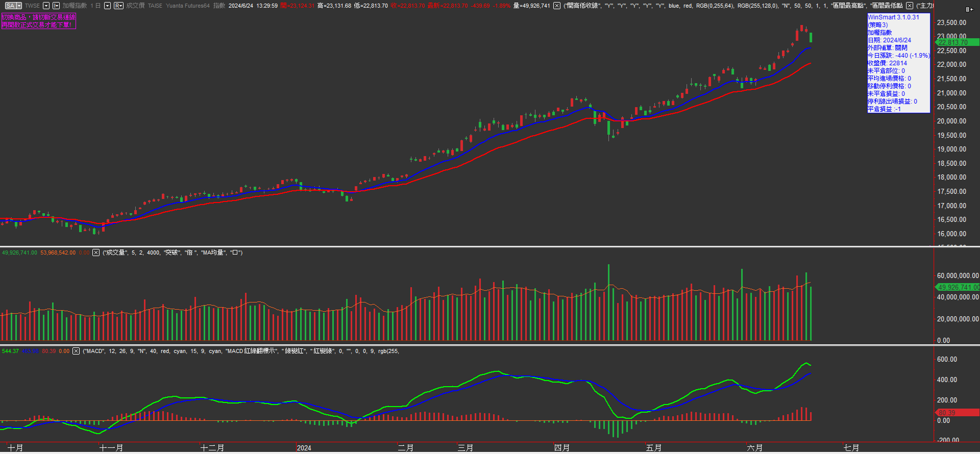Click the green 22,813.70 current price tag
This screenshot has height=454, width=980.
click(957, 42)
